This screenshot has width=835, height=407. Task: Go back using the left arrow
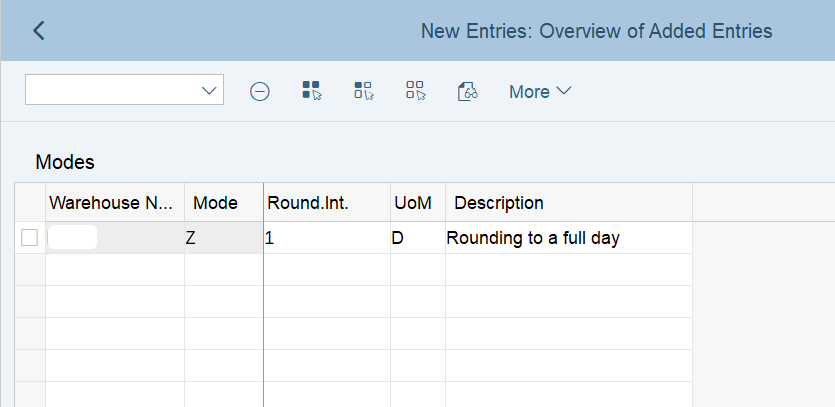coord(38,30)
